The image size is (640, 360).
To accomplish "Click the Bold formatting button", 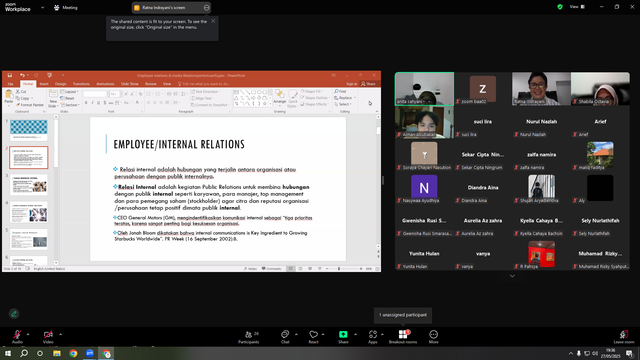I will point(86,102).
